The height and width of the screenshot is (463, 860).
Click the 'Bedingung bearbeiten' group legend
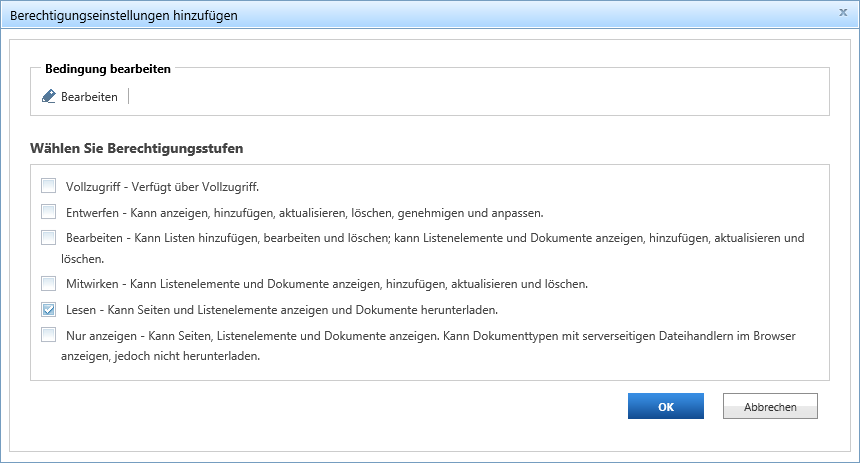tap(108, 69)
